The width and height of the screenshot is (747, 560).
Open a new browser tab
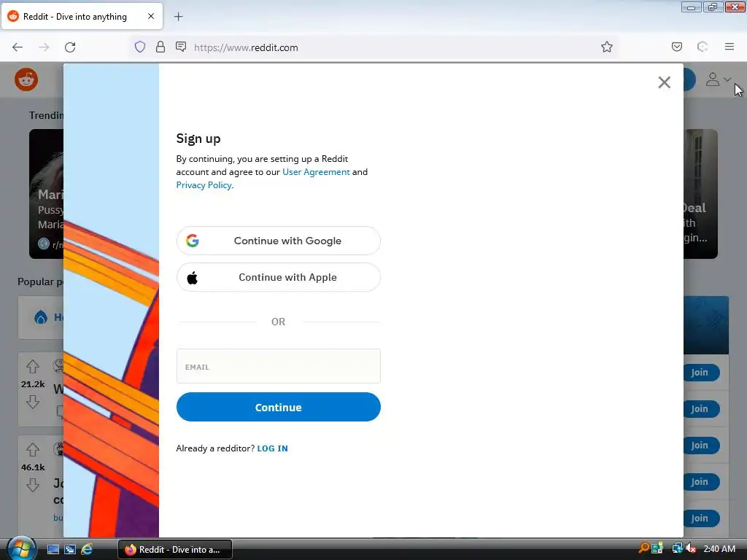[x=178, y=17]
